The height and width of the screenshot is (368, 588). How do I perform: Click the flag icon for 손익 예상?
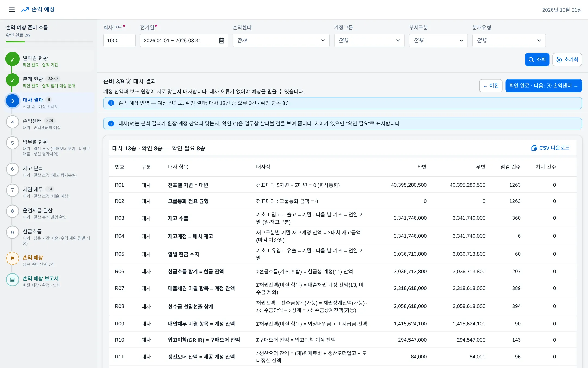[x=13, y=258]
